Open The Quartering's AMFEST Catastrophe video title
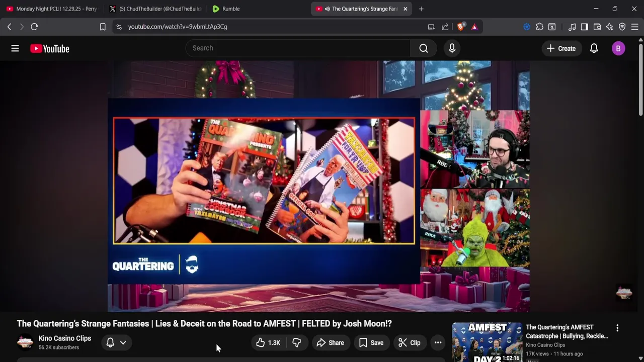This screenshot has height=362, width=644. 567,332
